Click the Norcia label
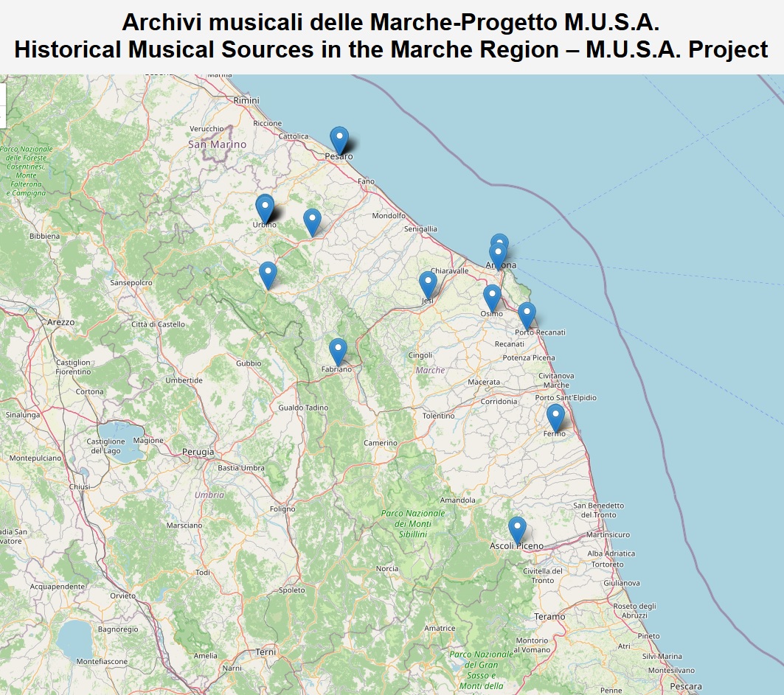The height and width of the screenshot is (695, 784). 387,568
